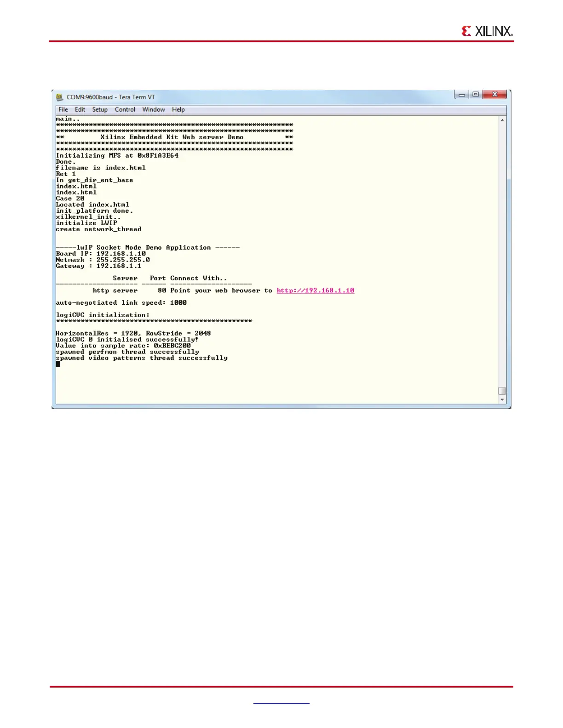Image resolution: width=563 pixels, height=728 pixels.
Task: Click the 'filename is index.html' line
Action: [101, 168]
